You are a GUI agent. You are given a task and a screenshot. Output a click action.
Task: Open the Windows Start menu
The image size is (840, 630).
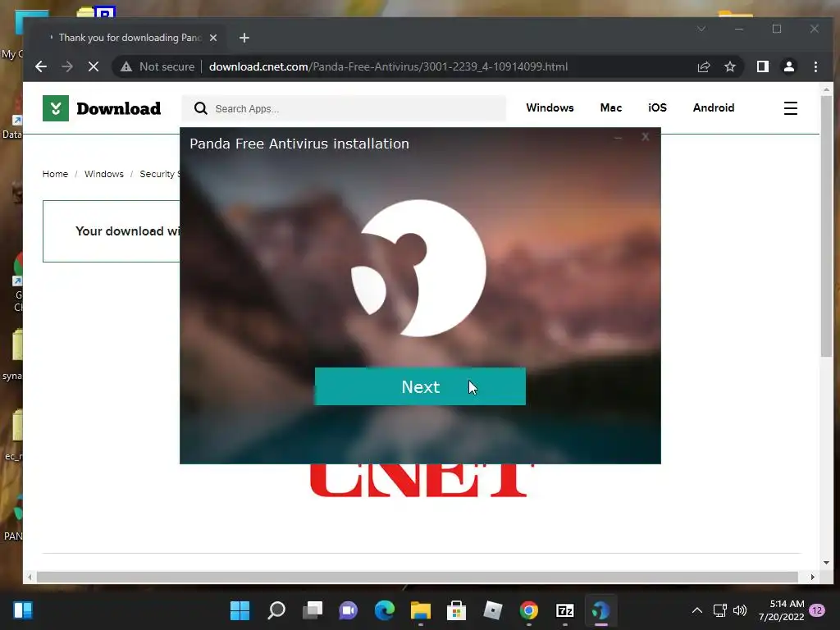click(240, 610)
